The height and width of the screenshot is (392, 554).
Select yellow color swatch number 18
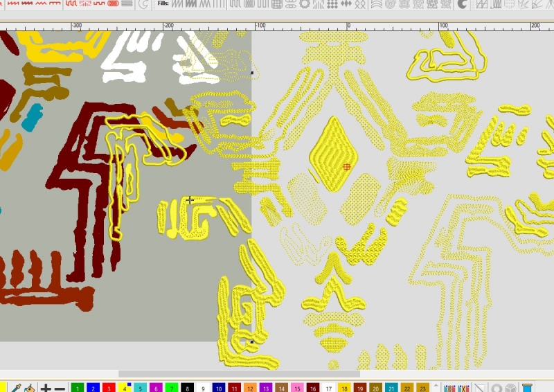click(344, 388)
